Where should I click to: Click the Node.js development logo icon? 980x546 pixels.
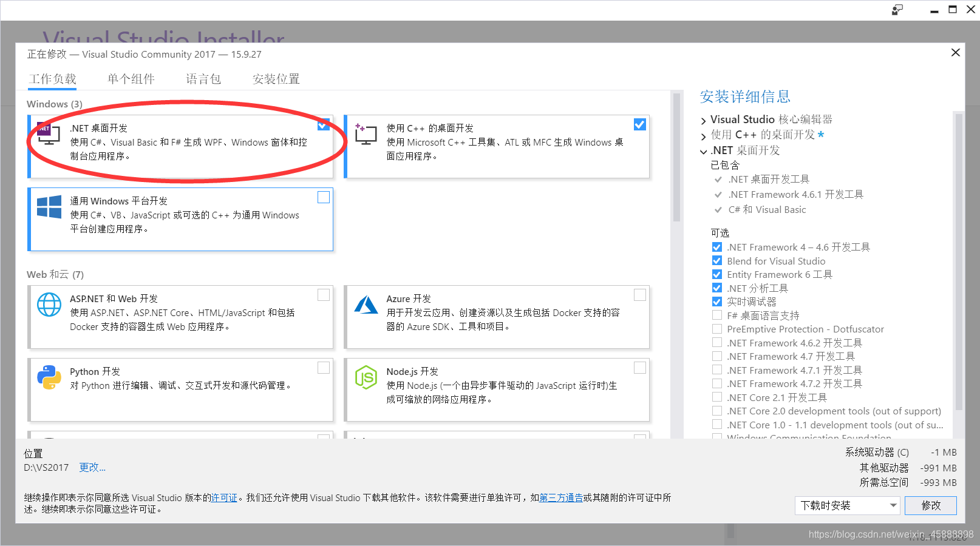coord(366,377)
